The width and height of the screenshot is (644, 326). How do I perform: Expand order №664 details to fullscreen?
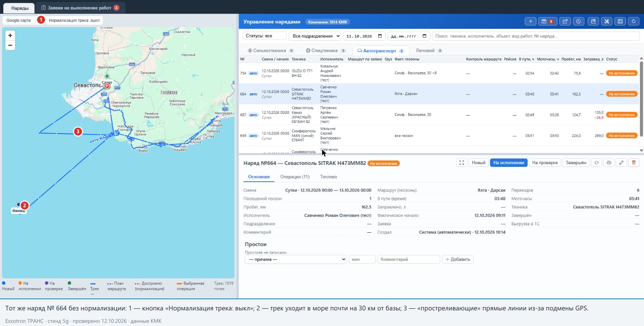pos(462,163)
